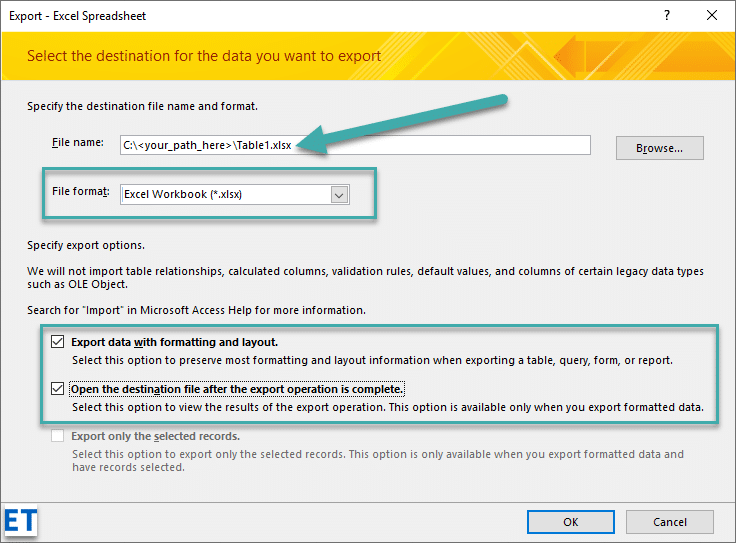The width and height of the screenshot is (736, 543).
Task: Click the 'Select the destination for the data' heading
Action: point(204,56)
